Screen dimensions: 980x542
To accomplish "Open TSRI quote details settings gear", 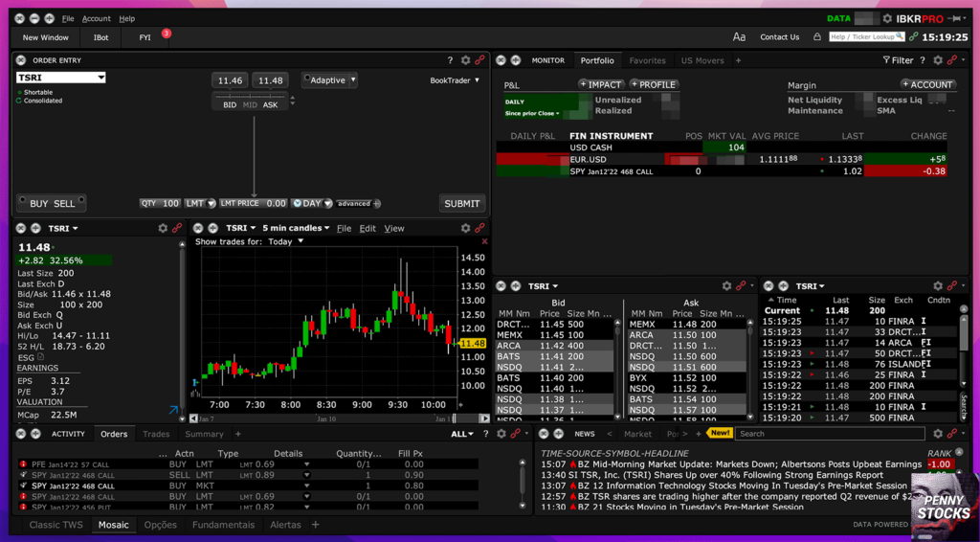I will 163,228.
